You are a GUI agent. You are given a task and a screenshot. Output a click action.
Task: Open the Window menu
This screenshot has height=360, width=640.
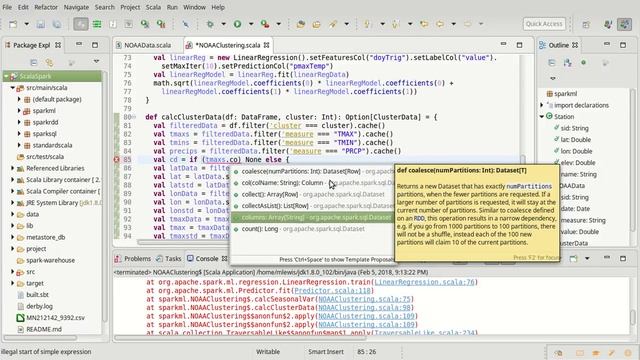194,7
